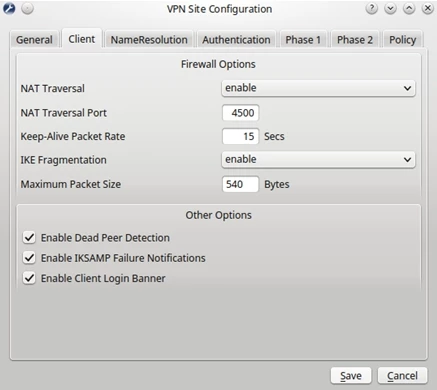Viewport: 437px width, 390px height.
Task: Click the VPN app icon in title bar
Action: point(9,9)
